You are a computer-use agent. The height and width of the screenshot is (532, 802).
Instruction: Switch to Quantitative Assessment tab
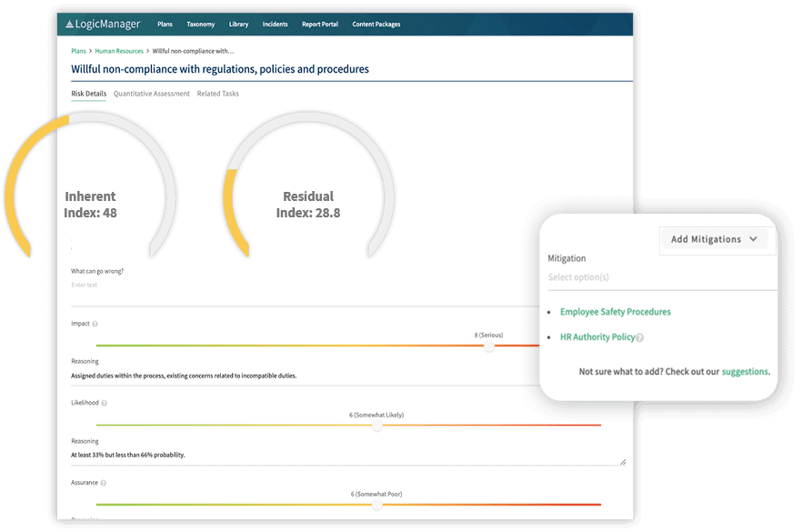151,94
